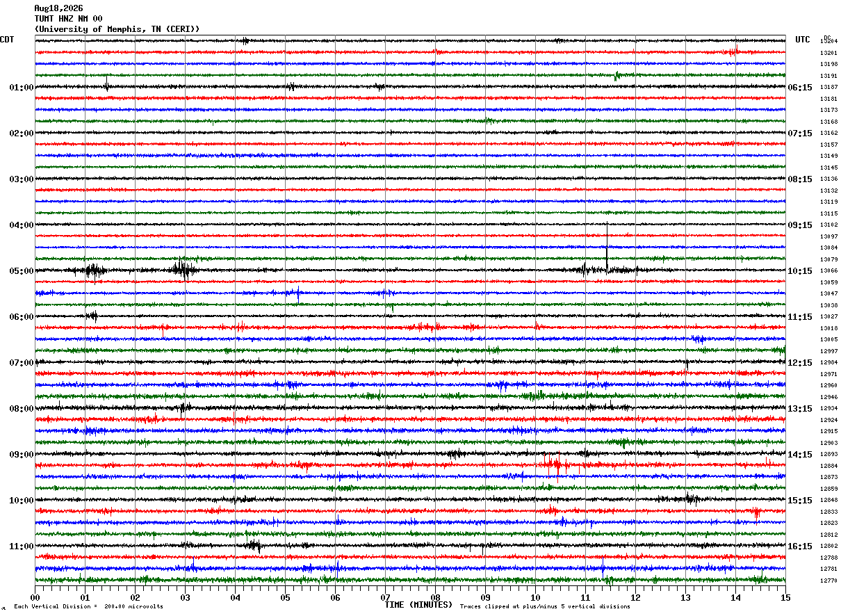This screenshot has width=841, height=616.
Task: Click the 11:15 UTC time label
Action: pyautogui.click(x=800, y=317)
